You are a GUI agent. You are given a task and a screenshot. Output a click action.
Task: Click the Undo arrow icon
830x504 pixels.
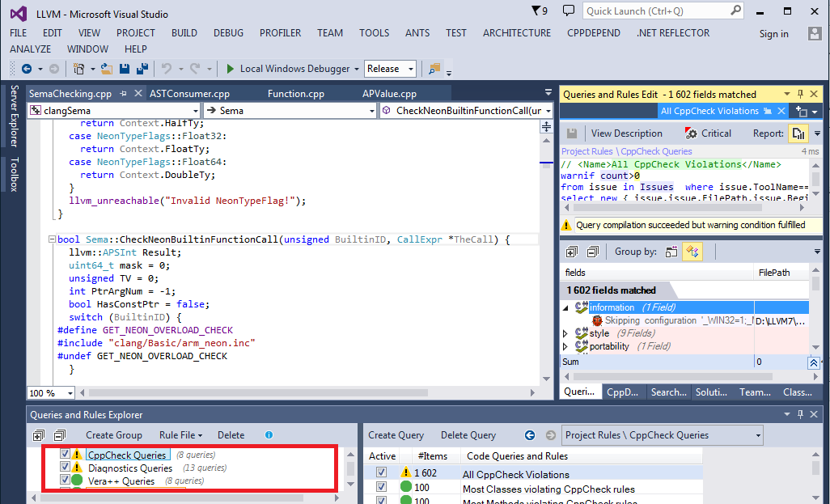click(x=167, y=69)
